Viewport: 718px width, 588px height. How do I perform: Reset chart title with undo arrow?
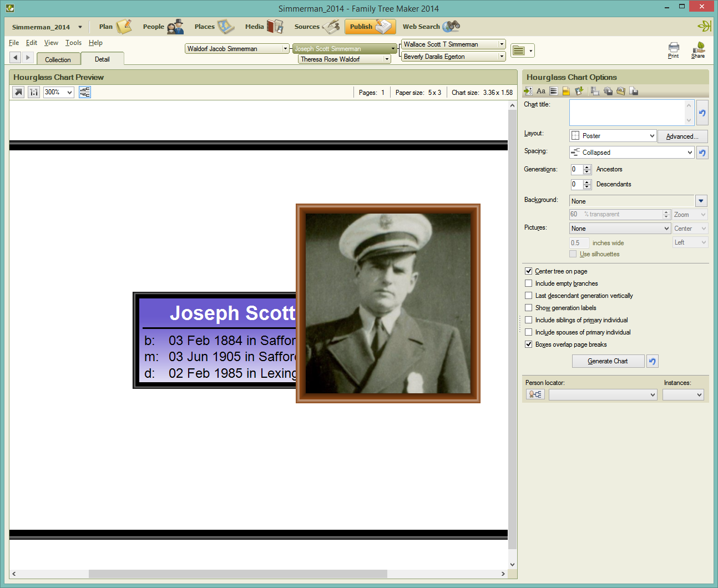point(702,113)
